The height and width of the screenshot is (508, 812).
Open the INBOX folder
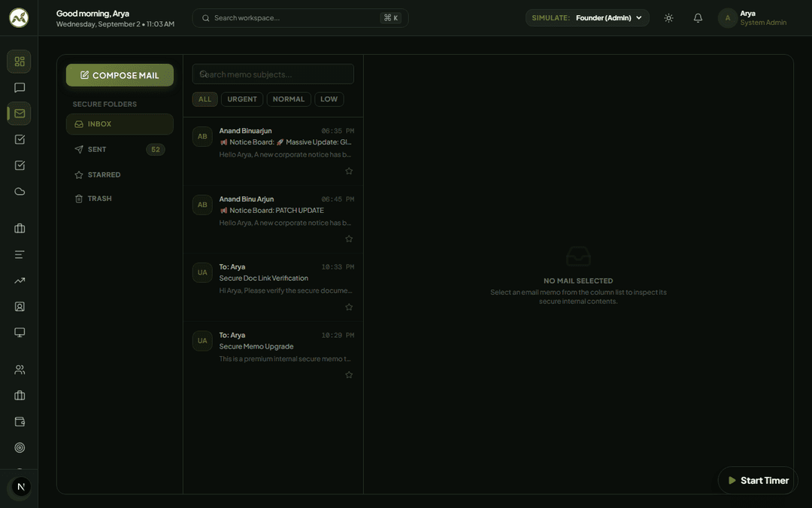(x=120, y=124)
